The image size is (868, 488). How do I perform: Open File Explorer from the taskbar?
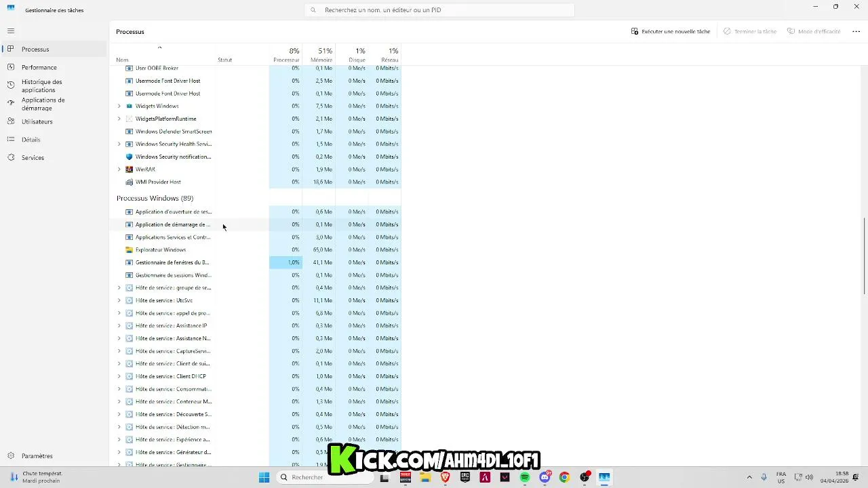[425, 477]
